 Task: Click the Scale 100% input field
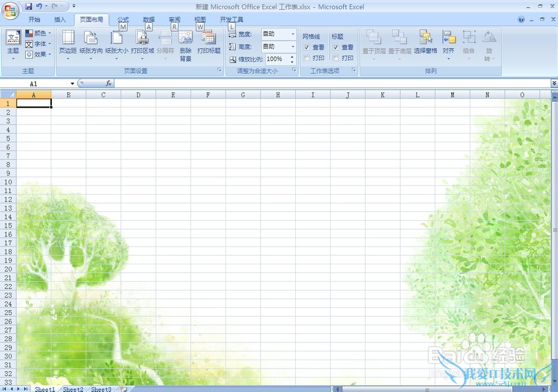pyautogui.click(x=277, y=59)
